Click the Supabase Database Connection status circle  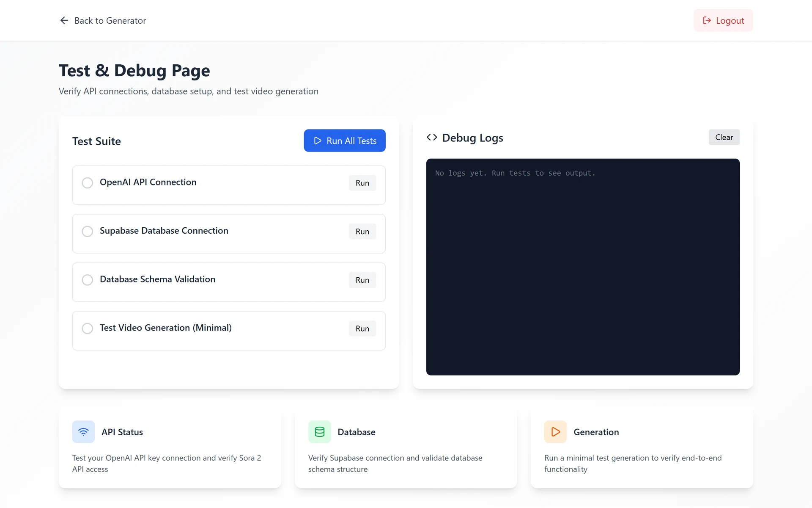click(x=88, y=232)
